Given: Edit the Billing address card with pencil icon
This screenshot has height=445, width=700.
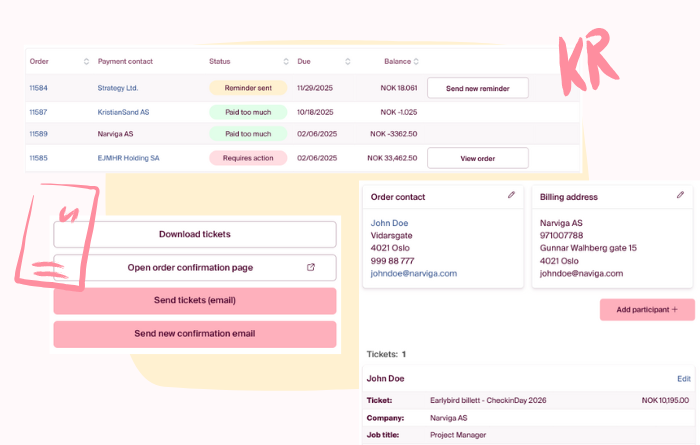Looking at the screenshot, I should (680, 195).
